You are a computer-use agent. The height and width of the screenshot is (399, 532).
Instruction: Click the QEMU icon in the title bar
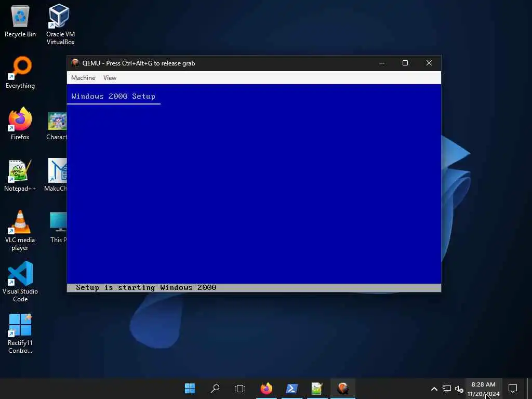(x=75, y=63)
